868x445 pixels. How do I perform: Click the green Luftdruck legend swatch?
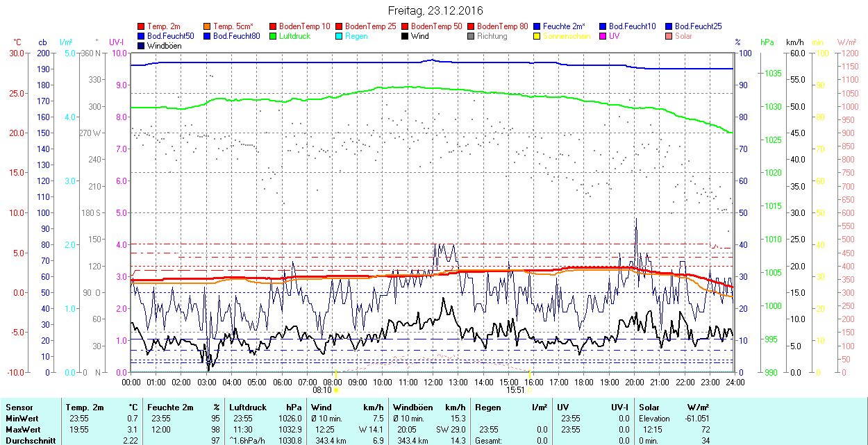pyautogui.click(x=274, y=36)
